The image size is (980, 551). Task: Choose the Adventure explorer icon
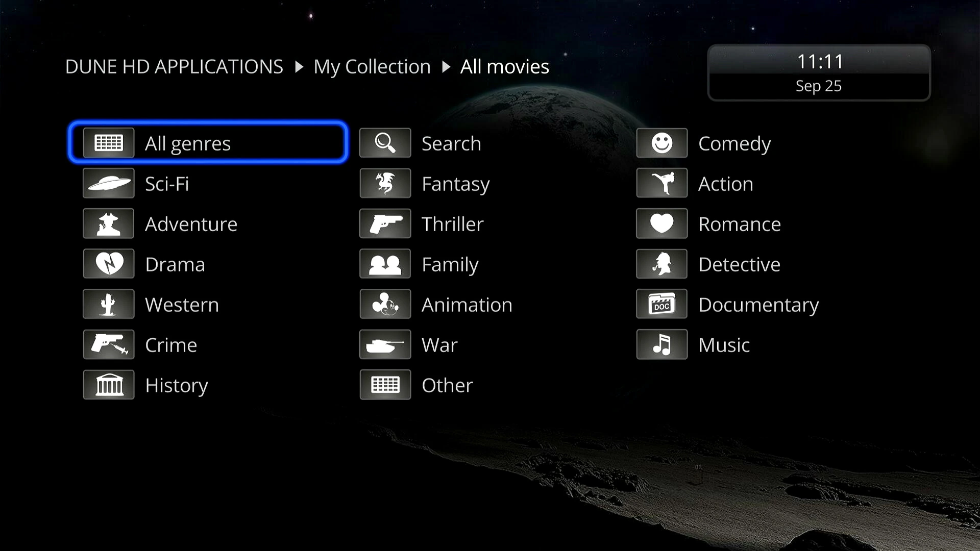(109, 223)
